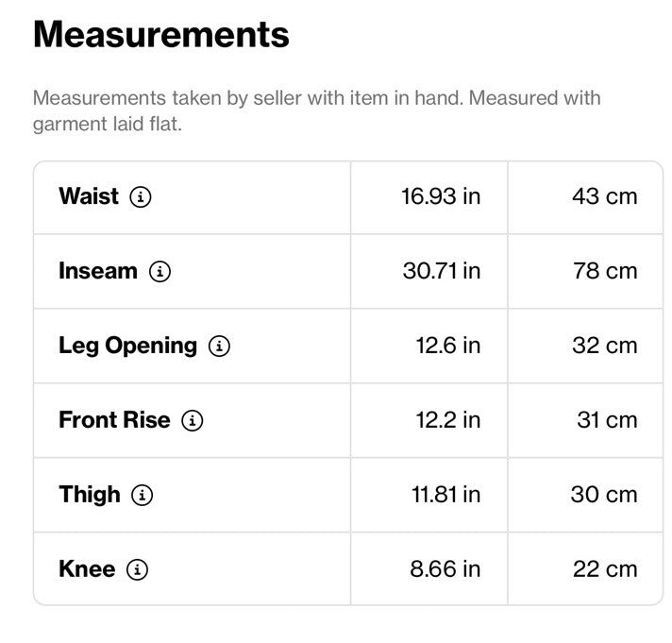This screenshot has width=672, height=643.
Task: Select the Thigh row label
Action: pyautogui.click(x=90, y=495)
